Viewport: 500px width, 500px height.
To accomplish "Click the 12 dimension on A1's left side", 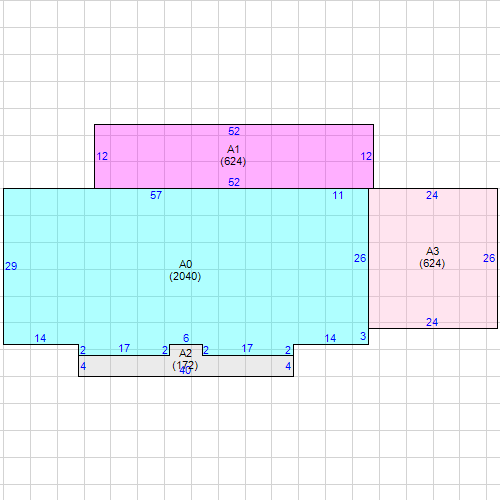I will click(x=102, y=156).
